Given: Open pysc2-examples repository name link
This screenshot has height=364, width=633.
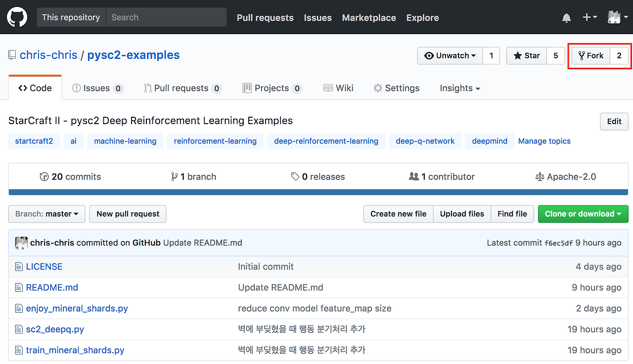Looking at the screenshot, I should pyautogui.click(x=134, y=55).
